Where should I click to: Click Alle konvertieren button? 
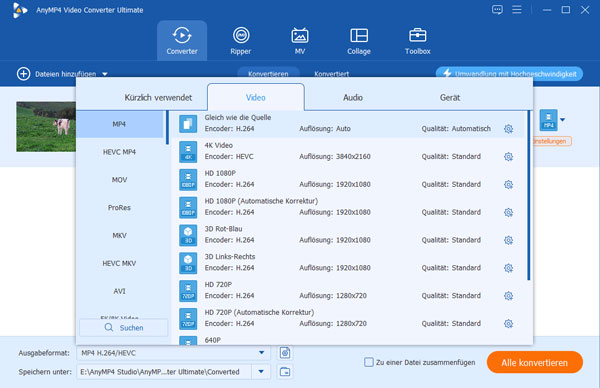(x=535, y=362)
